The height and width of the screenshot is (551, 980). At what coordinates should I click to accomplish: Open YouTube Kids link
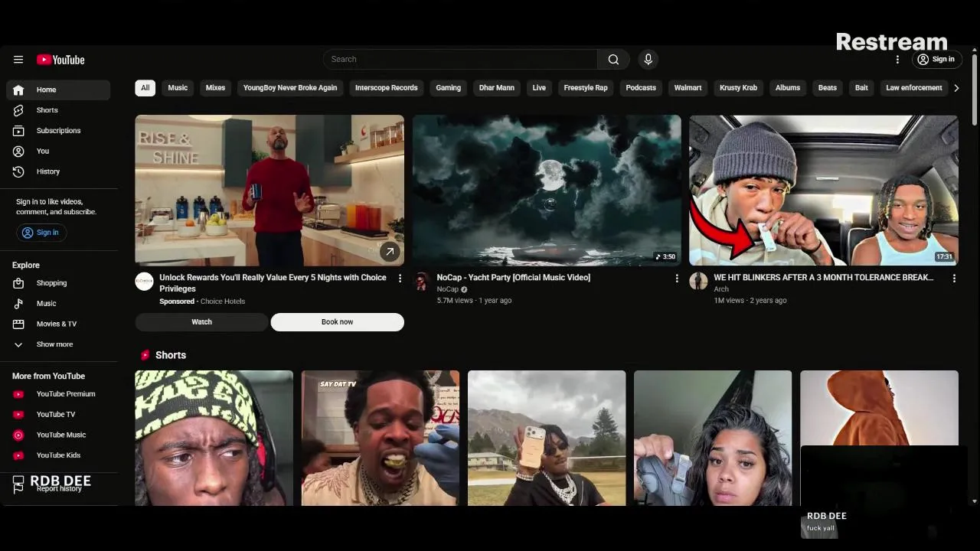coord(58,455)
